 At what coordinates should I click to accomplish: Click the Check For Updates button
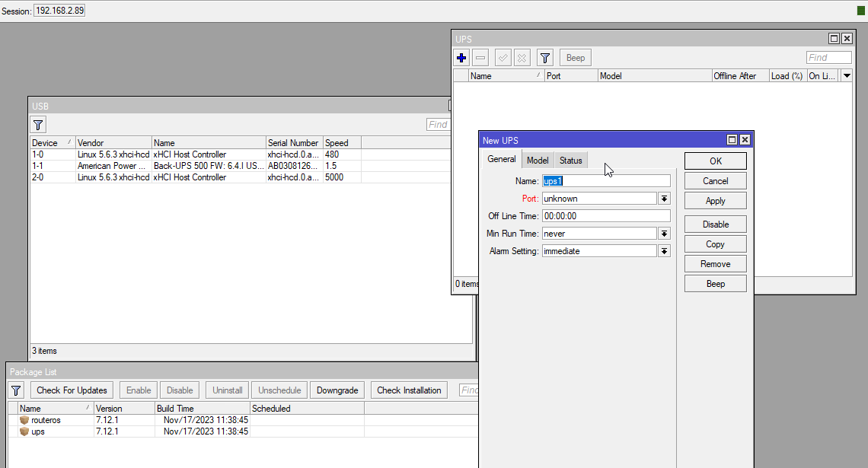71,390
